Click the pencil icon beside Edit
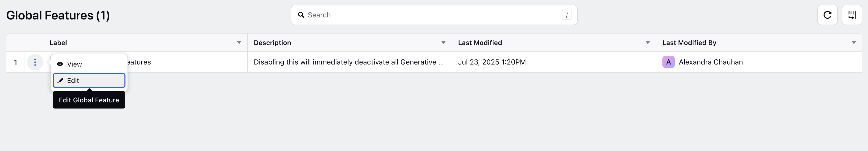 60,81
